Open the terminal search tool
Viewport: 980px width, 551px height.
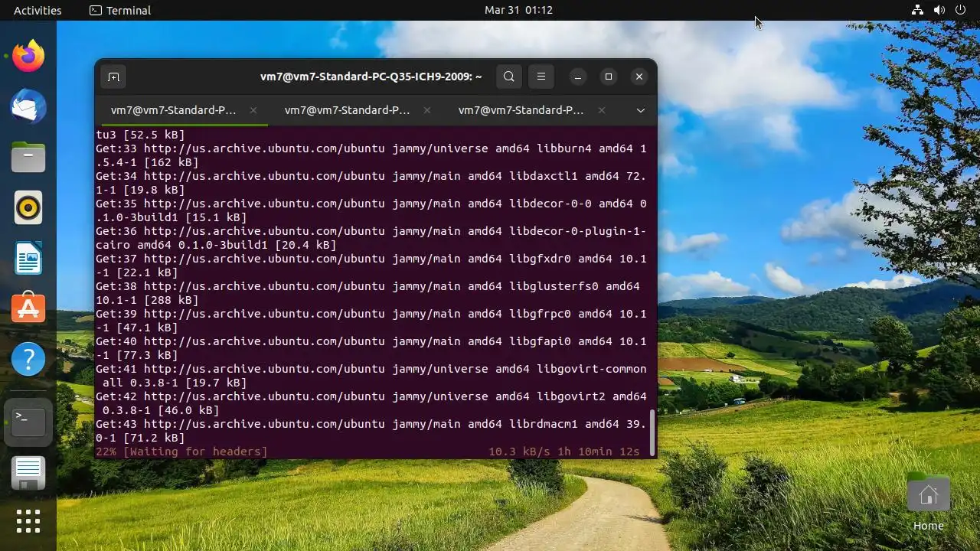click(x=509, y=77)
